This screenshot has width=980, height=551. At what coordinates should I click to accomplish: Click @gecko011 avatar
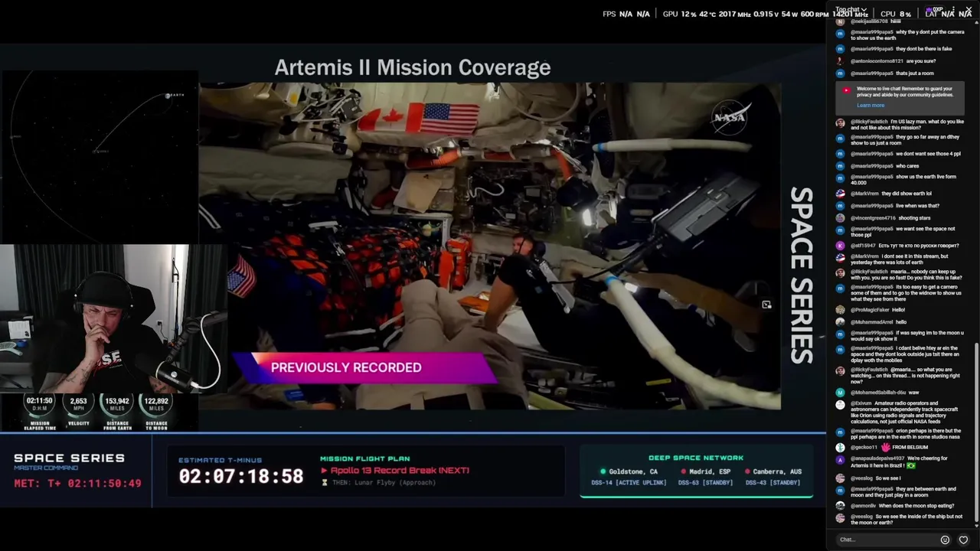(x=840, y=448)
